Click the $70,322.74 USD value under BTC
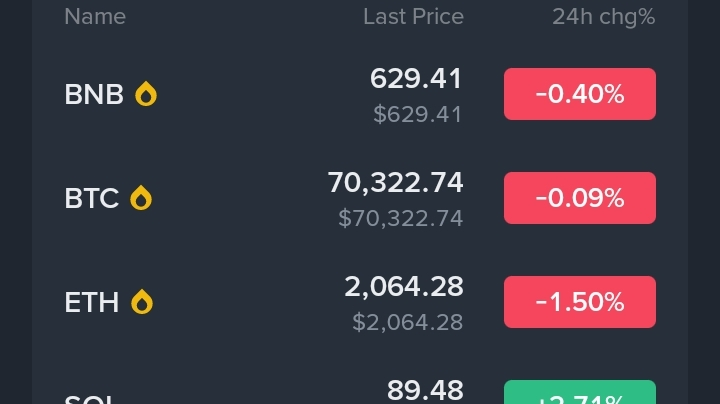Screen dimensions: 720x404 pos(400,218)
